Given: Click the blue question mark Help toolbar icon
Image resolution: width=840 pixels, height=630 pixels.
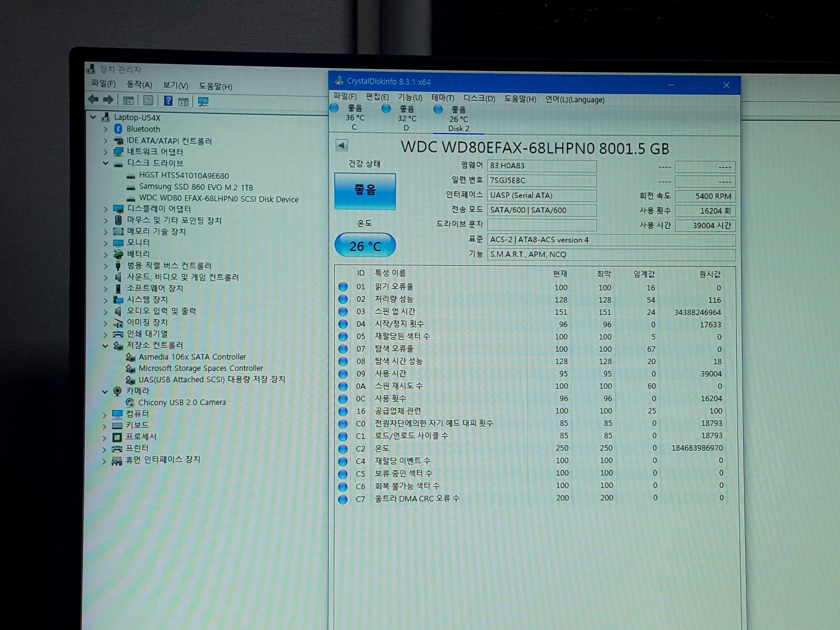Looking at the screenshot, I should (168, 101).
